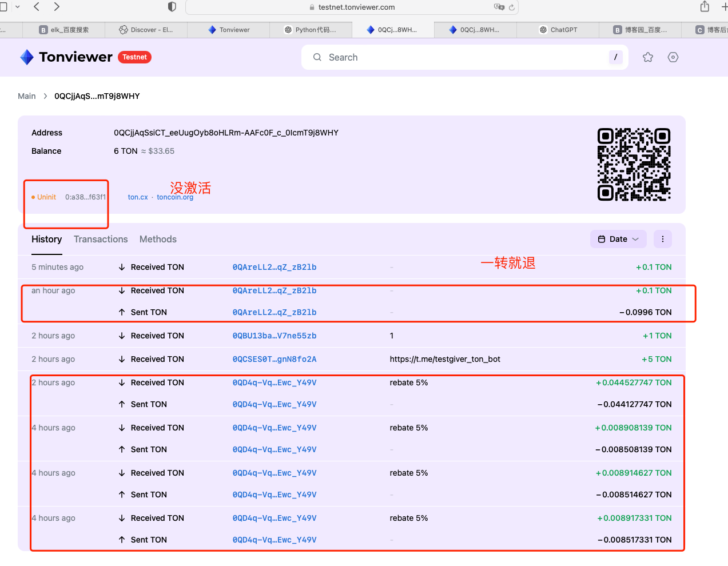Image resolution: width=728 pixels, height=566 pixels.
Task: Click received arrow icon in +5 TON row
Action: pos(122,359)
